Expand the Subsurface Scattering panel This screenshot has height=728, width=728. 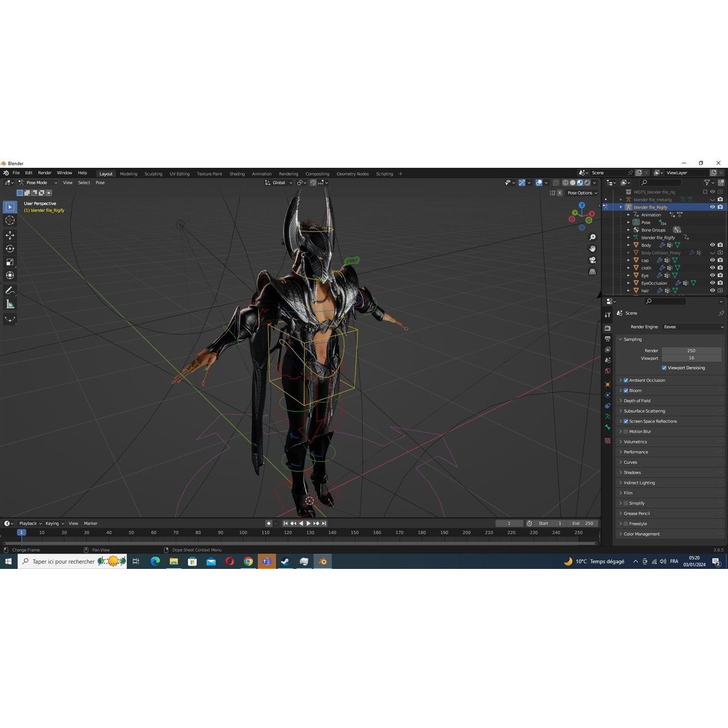coord(620,411)
